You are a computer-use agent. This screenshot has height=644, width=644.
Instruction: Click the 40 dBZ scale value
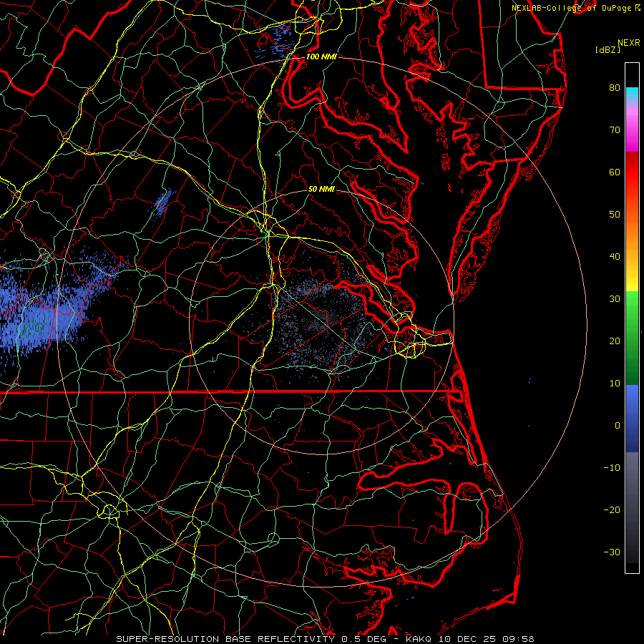coord(615,257)
